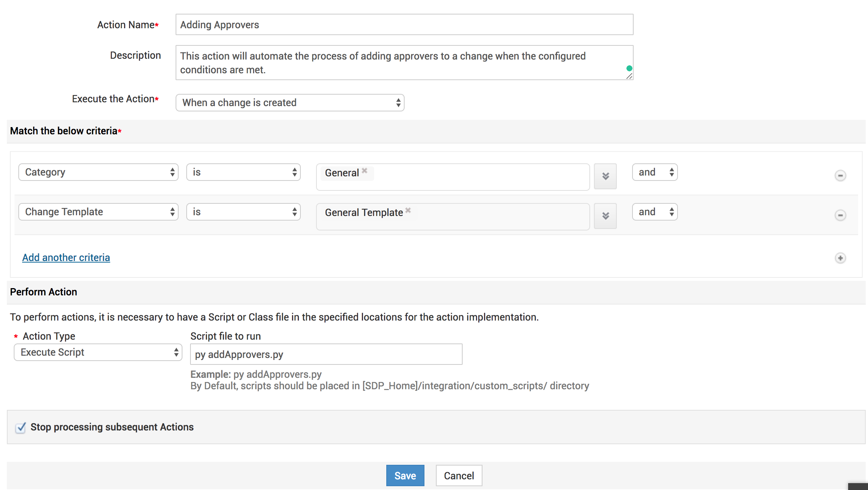
Task: Remove the Category criteria row
Action: click(x=840, y=176)
